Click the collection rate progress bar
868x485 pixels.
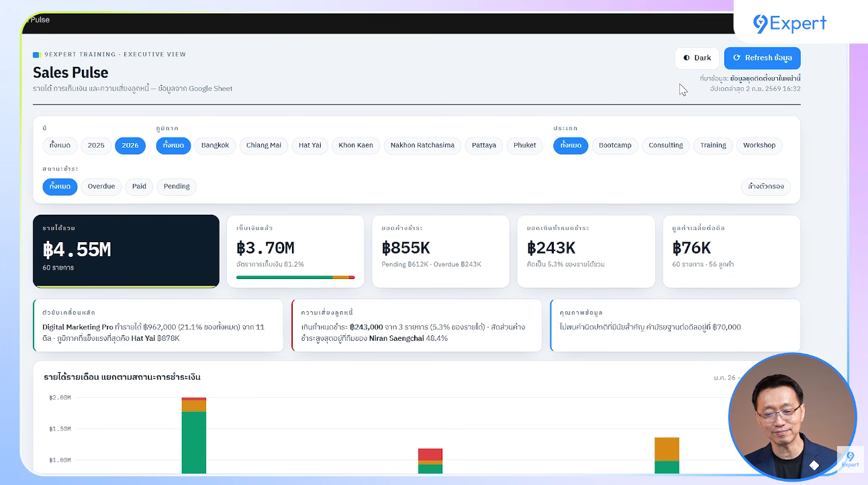click(x=295, y=277)
